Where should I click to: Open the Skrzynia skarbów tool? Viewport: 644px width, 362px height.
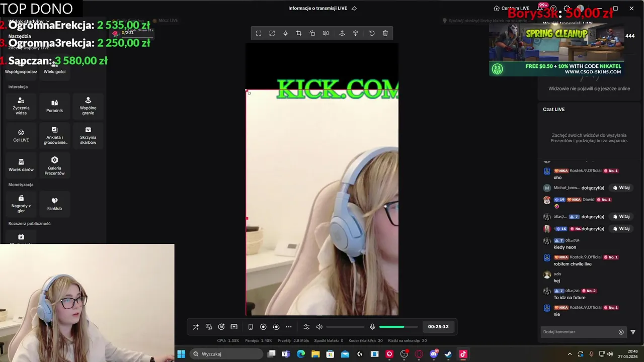pyautogui.click(x=88, y=136)
